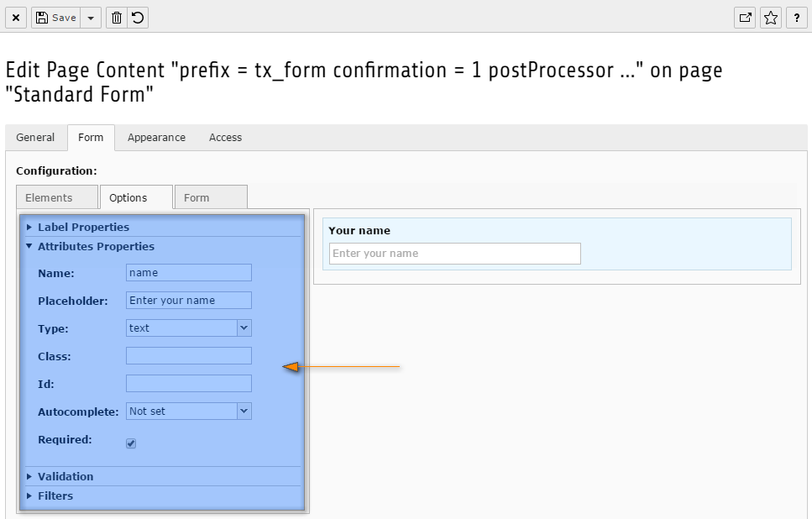Delete record with the trash icon

[x=117, y=18]
